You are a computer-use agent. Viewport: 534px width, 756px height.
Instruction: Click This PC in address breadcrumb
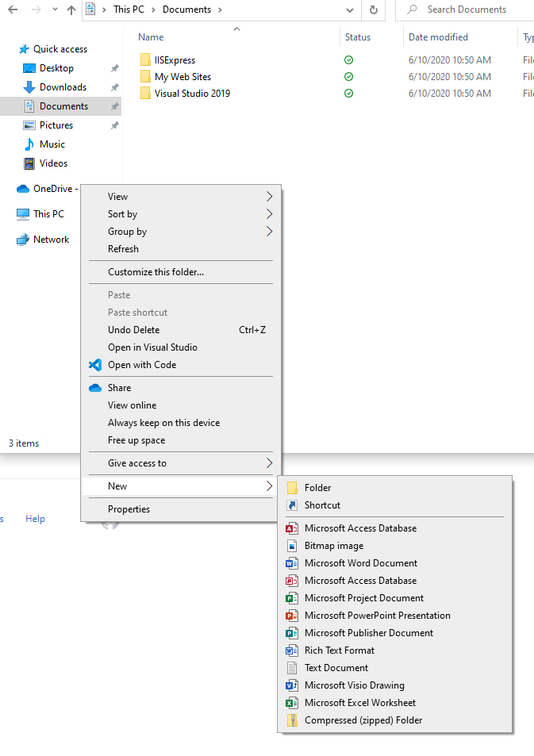(x=129, y=10)
